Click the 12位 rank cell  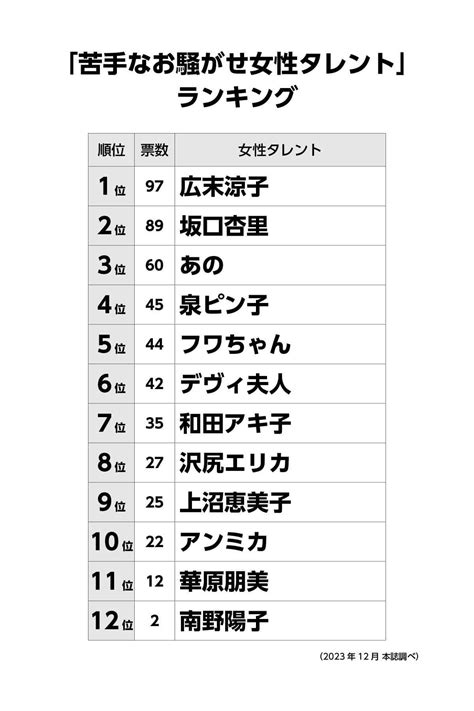click(112, 620)
